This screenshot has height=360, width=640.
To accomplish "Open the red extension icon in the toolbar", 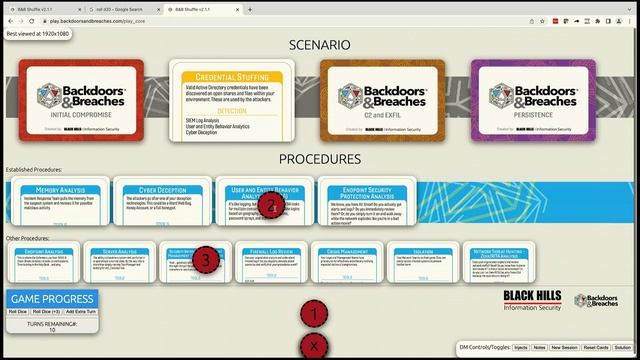I will [x=555, y=21].
